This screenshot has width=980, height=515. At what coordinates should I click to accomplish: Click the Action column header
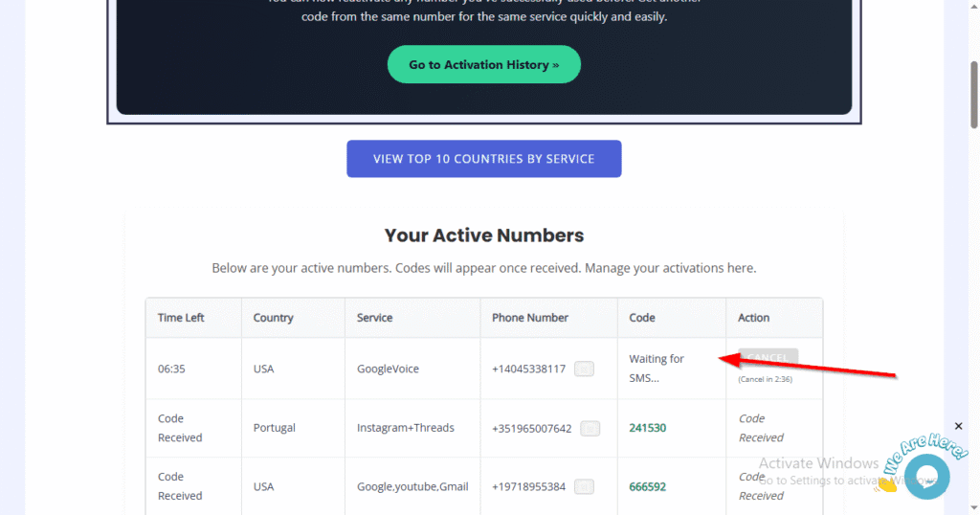[754, 318]
